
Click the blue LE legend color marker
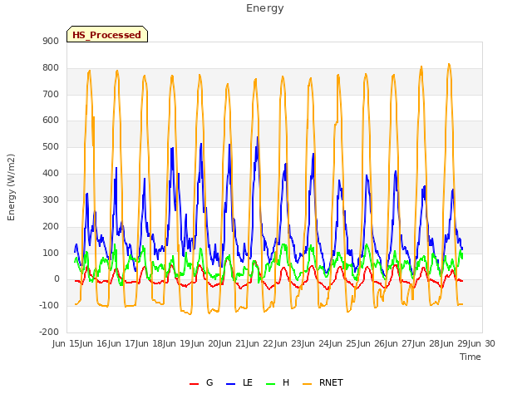pyautogui.click(x=230, y=384)
